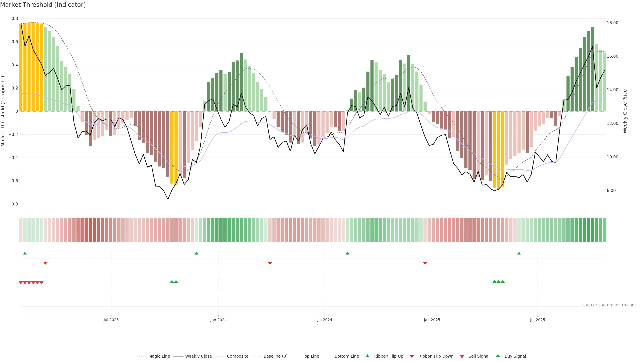Click the Jul 2024 x-axis label
Screen dimensions: 644x362
[x=325, y=320]
